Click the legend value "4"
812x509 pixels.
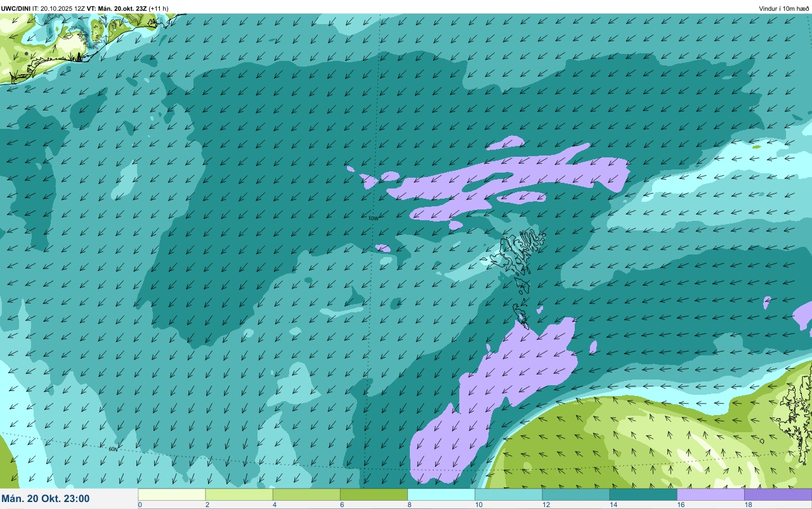273,505
